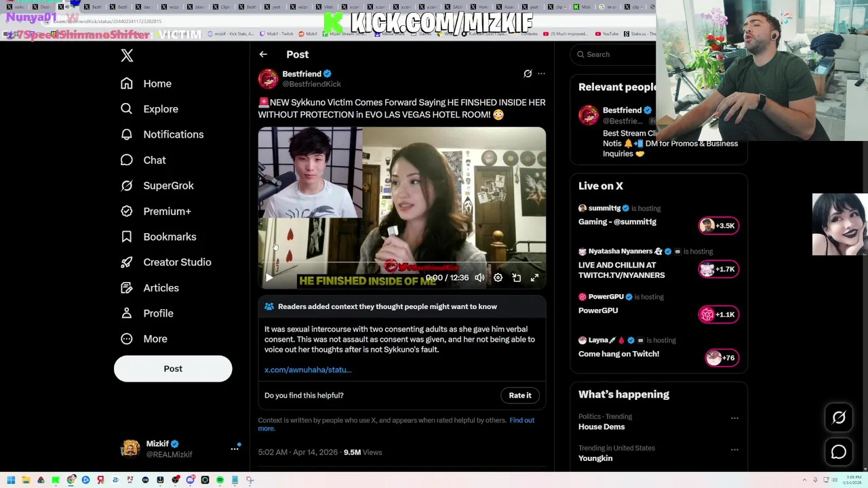Open the @BestfriendKick handle link
868x488 pixels.
coord(311,84)
